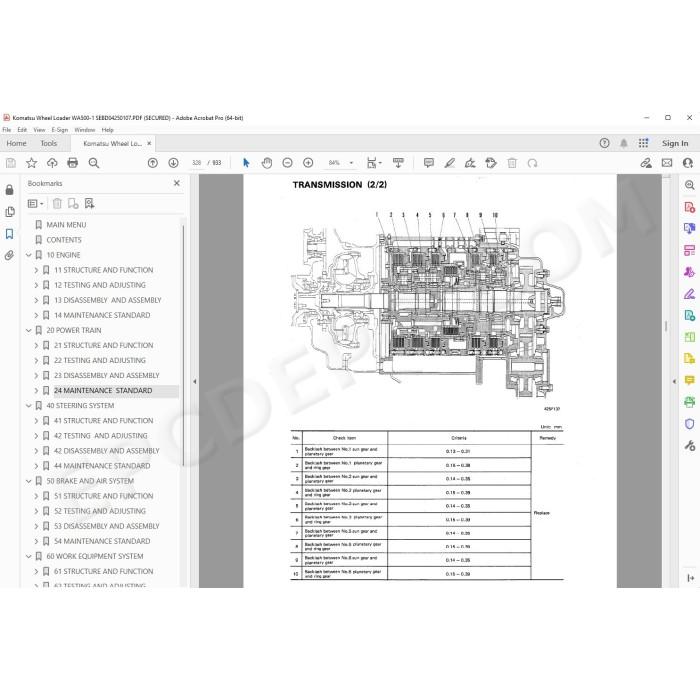Collapse 50 BRAKE AND AIR SYSTEM bookmark
The image size is (700, 700).
pyautogui.click(x=29, y=481)
